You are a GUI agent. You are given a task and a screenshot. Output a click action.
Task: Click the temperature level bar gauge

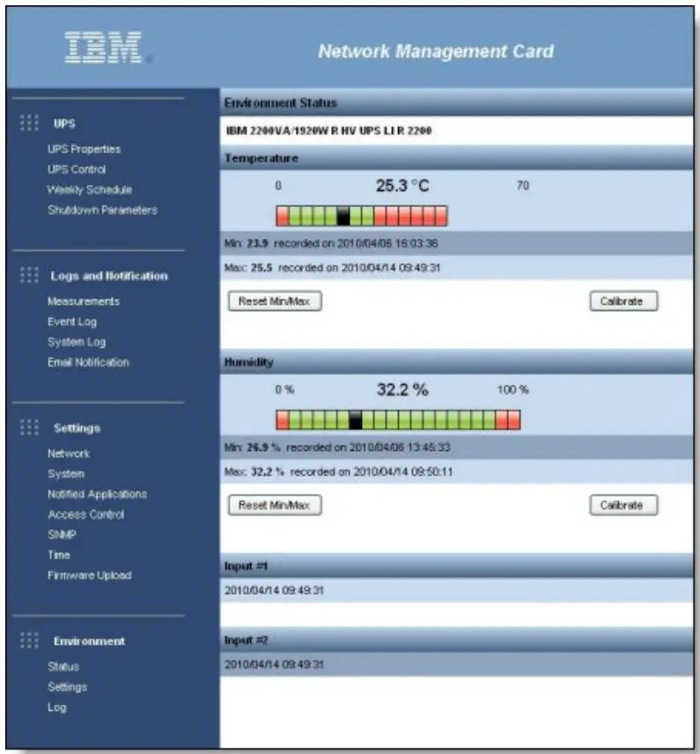(362, 216)
